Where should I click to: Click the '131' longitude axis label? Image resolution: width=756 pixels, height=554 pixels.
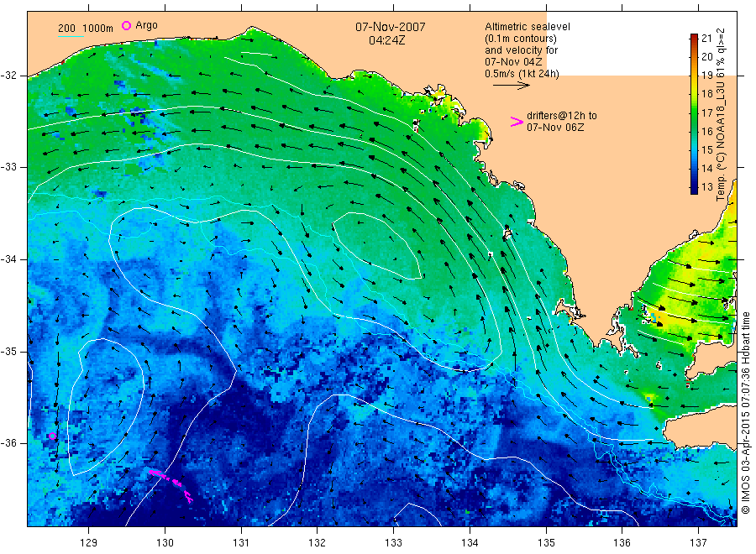coord(241,543)
